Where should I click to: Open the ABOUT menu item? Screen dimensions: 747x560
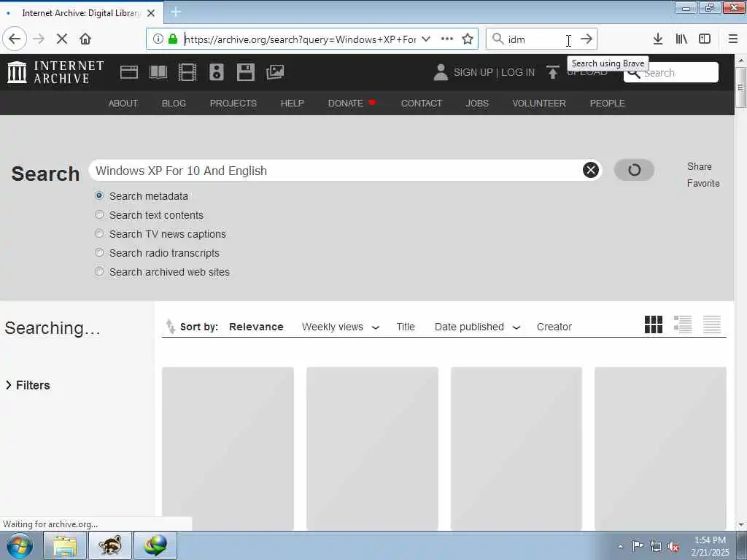pyautogui.click(x=123, y=104)
